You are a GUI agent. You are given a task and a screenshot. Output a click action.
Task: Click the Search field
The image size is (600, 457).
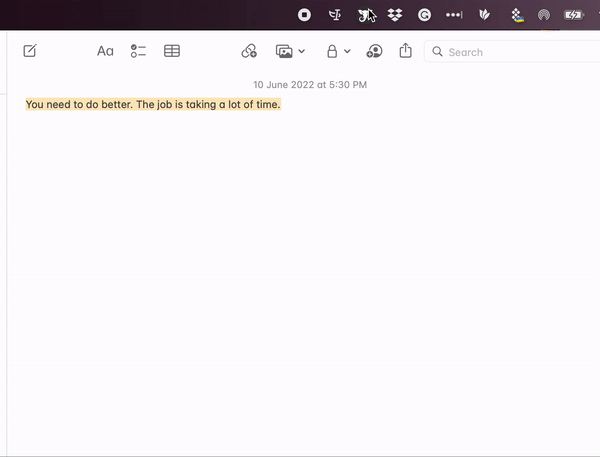[x=510, y=52]
